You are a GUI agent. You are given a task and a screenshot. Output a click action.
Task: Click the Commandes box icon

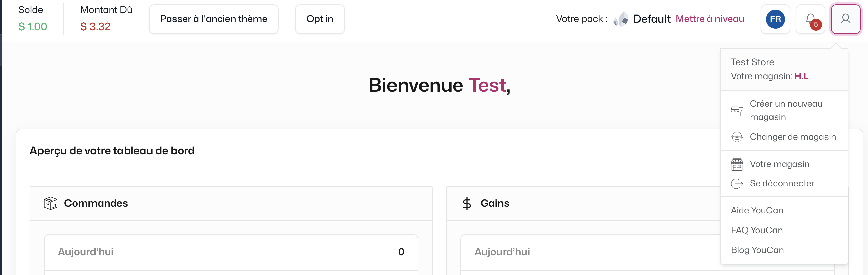click(x=51, y=203)
